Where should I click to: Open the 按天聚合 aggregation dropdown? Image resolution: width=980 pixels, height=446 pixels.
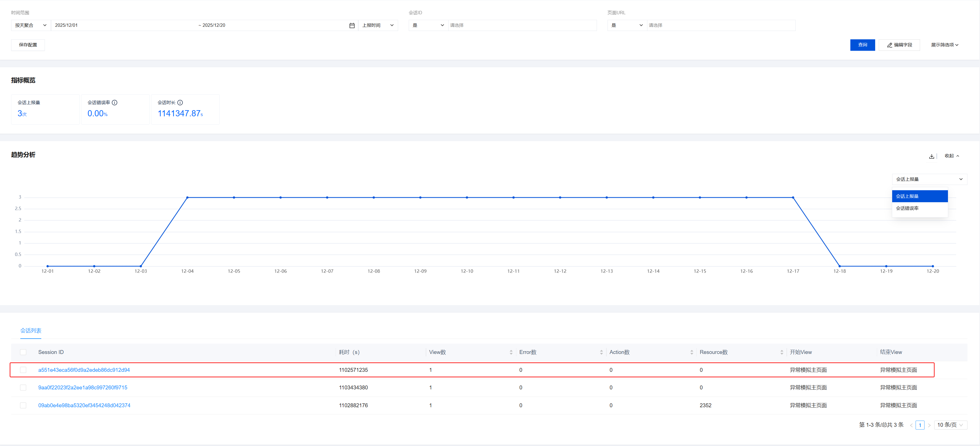[30, 25]
